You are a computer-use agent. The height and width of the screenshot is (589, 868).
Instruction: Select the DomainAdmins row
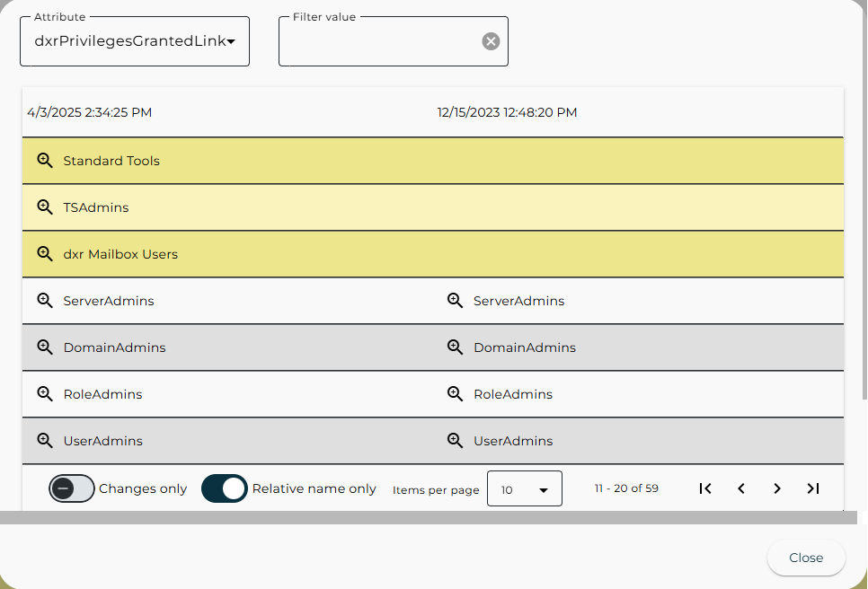click(x=270, y=347)
